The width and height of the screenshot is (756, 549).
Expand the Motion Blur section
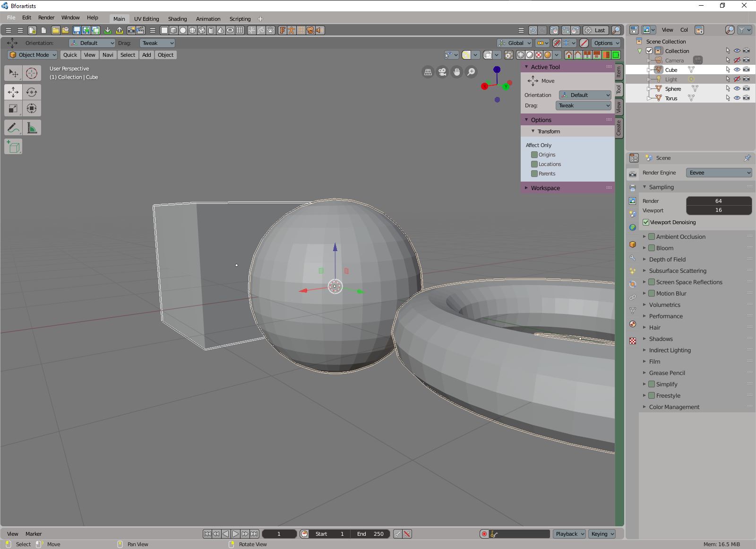coord(644,293)
